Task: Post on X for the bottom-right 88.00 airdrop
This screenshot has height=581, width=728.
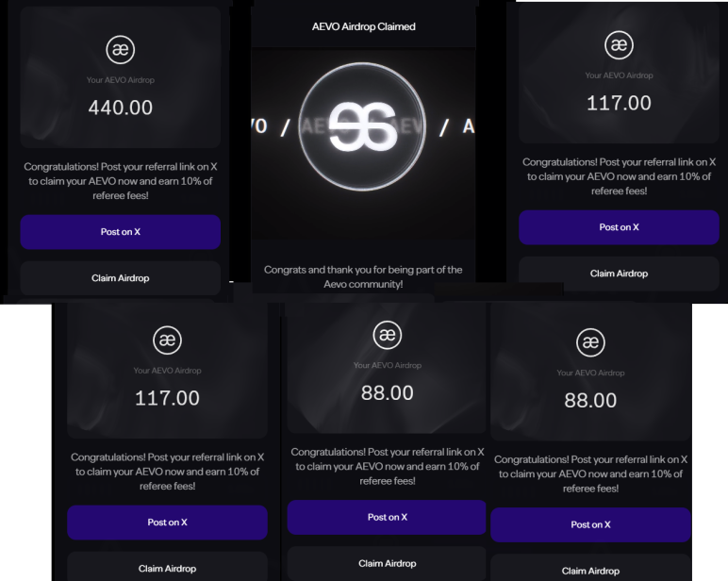Action: coord(590,524)
